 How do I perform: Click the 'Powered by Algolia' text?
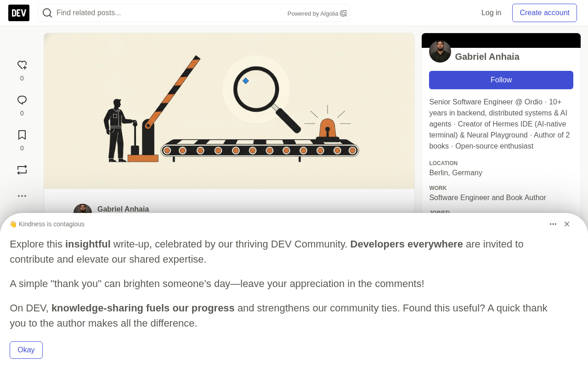pyautogui.click(x=313, y=14)
